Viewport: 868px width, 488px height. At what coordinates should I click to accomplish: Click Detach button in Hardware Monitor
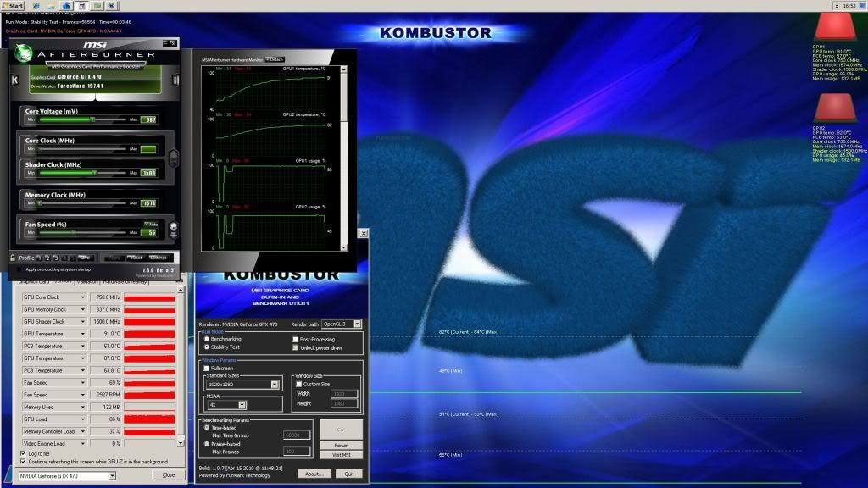click(x=275, y=59)
